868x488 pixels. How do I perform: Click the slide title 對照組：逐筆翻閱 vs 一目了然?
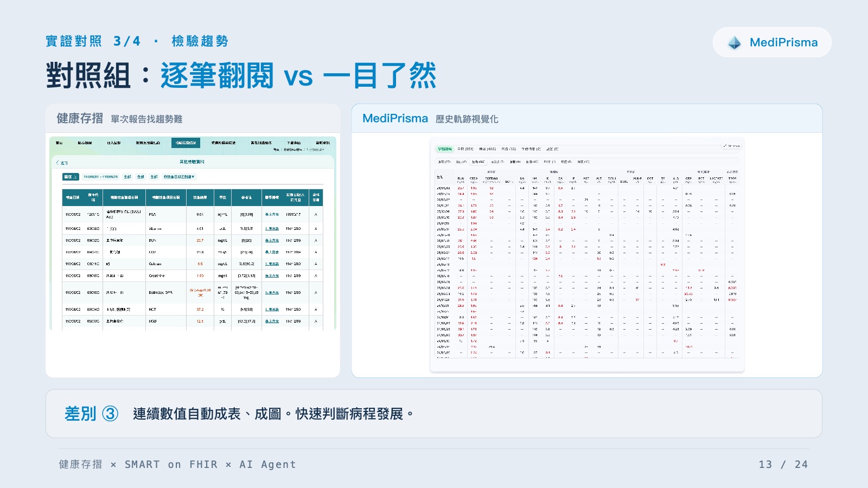click(x=241, y=75)
